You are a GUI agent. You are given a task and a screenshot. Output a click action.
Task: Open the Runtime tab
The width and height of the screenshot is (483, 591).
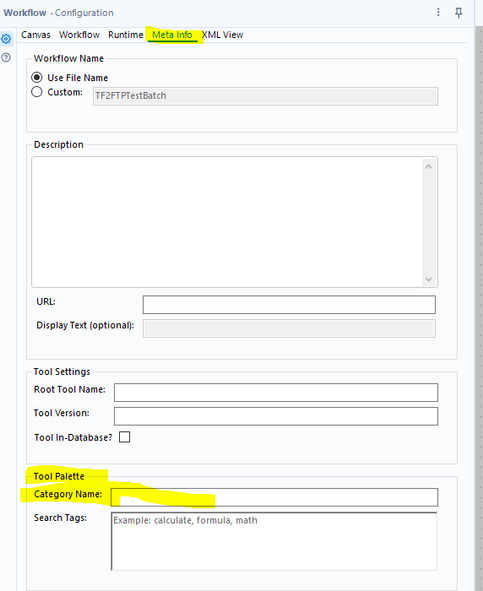(126, 35)
